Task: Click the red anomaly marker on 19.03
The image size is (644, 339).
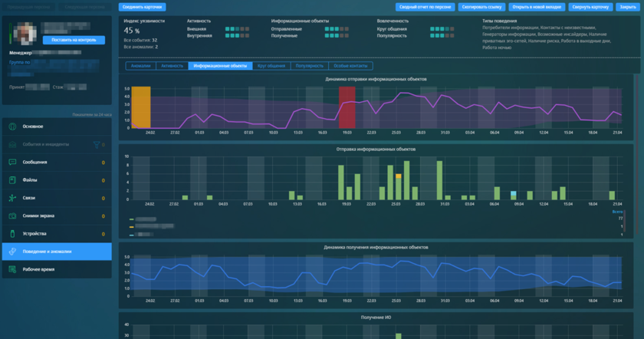Action: tap(347, 107)
